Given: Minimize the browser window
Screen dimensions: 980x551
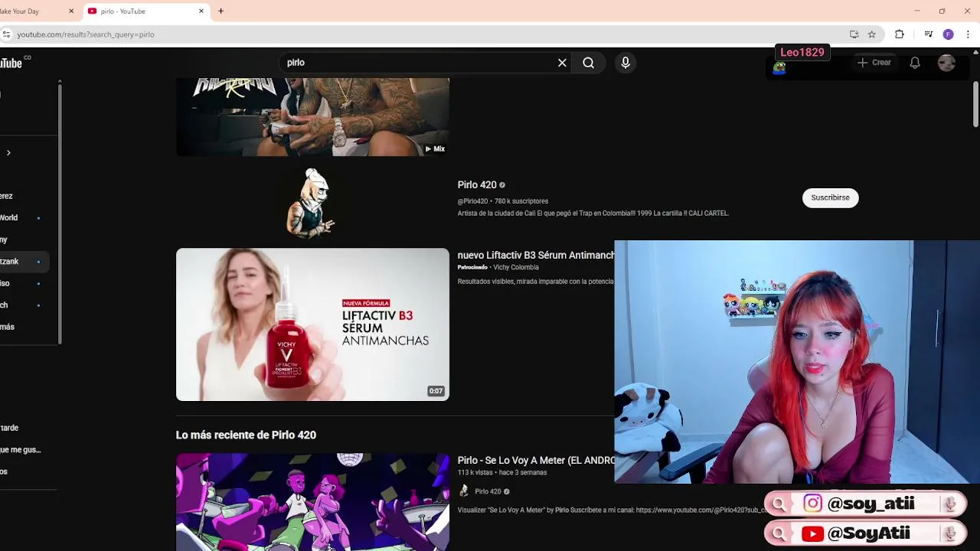Looking at the screenshot, I should (916, 11).
